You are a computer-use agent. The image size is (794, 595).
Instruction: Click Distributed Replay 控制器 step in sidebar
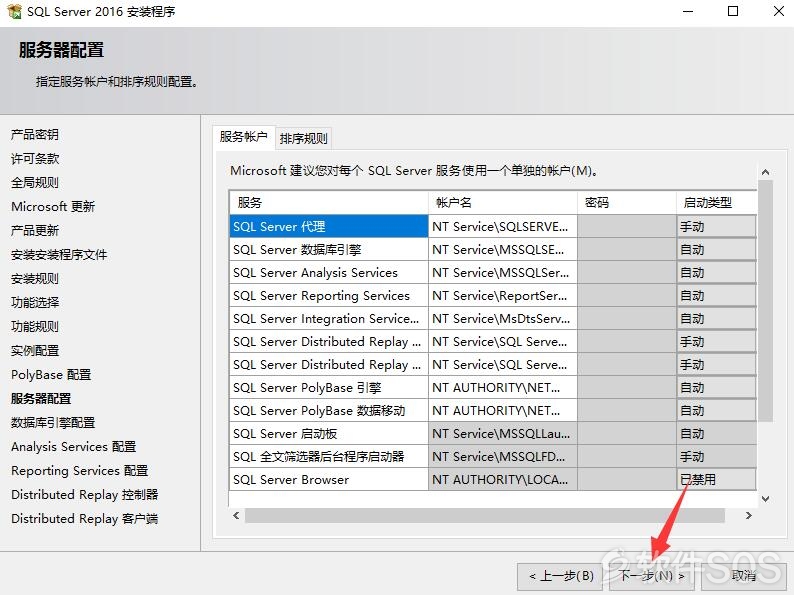[85, 495]
